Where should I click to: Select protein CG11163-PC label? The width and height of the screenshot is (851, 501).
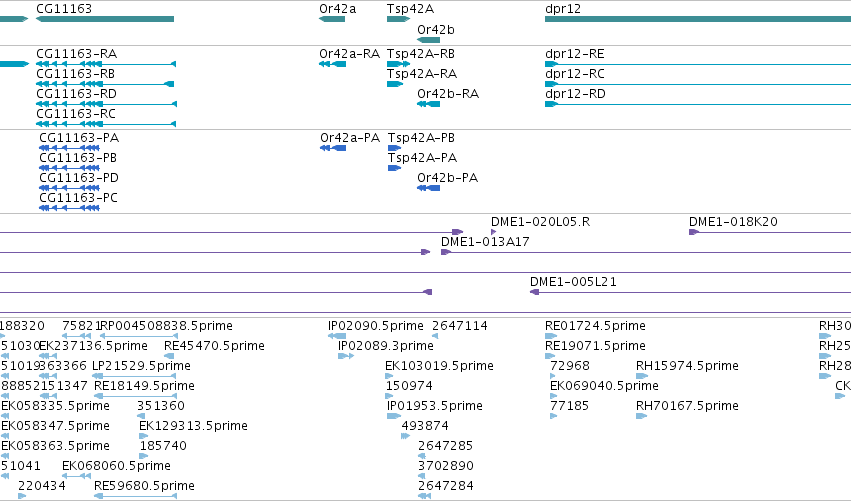(x=78, y=198)
